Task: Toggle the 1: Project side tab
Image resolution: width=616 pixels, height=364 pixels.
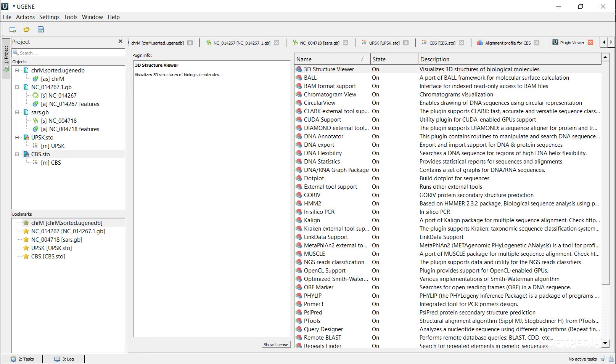Action: pyautogui.click(x=6, y=59)
